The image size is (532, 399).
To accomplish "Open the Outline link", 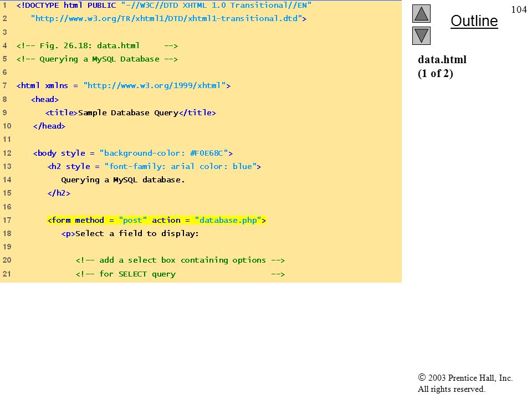I will pyautogui.click(x=474, y=21).
